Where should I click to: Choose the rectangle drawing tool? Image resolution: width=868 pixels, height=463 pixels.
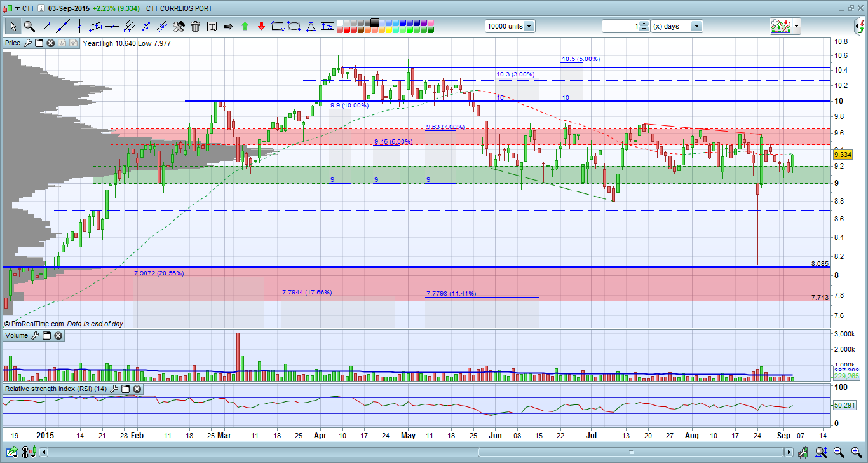coord(278,26)
